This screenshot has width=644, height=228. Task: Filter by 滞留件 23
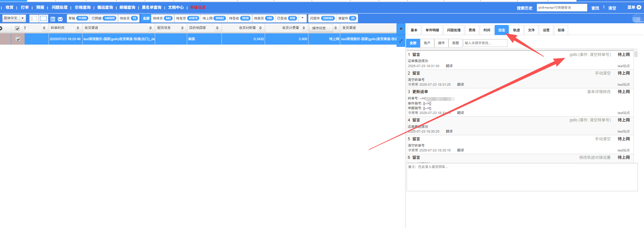[347, 18]
